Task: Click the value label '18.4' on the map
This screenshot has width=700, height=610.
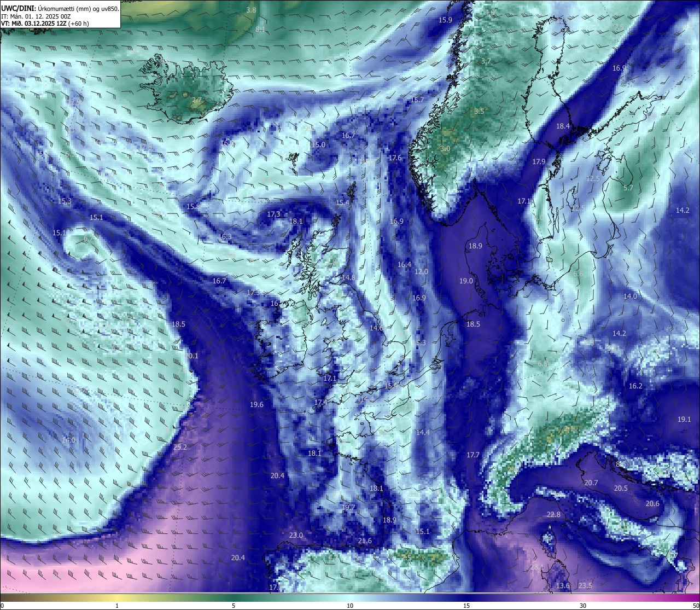Action: click(x=563, y=126)
